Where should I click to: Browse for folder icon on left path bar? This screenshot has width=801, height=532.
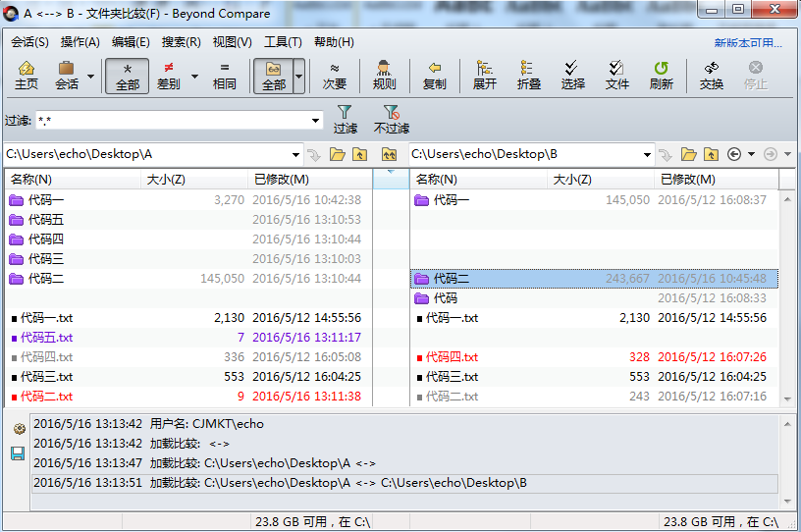[337, 154]
